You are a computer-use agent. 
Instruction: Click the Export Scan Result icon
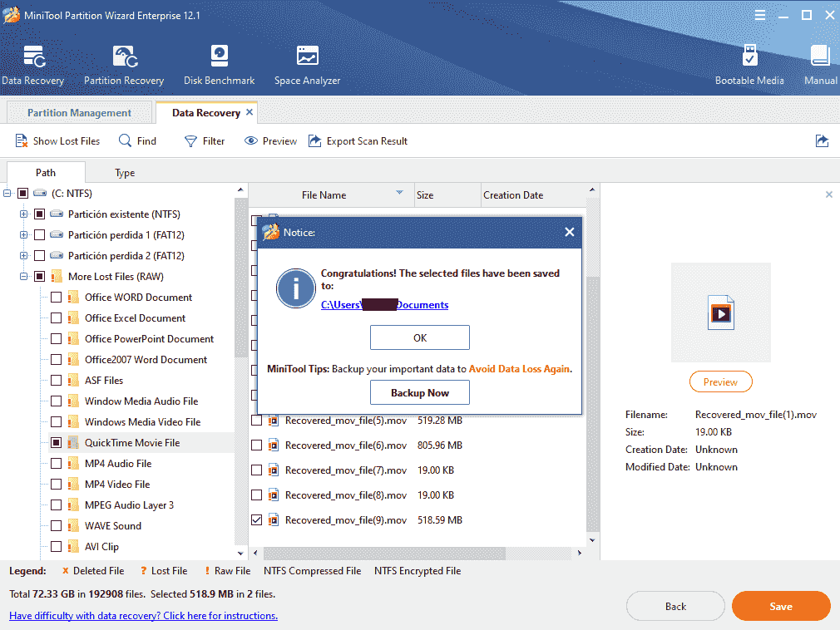(x=315, y=141)
